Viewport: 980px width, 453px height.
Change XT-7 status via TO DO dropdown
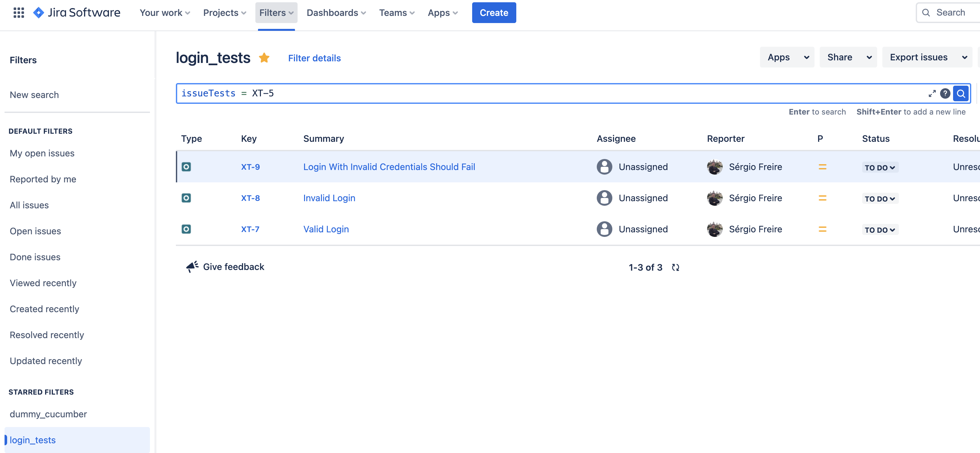880,230
